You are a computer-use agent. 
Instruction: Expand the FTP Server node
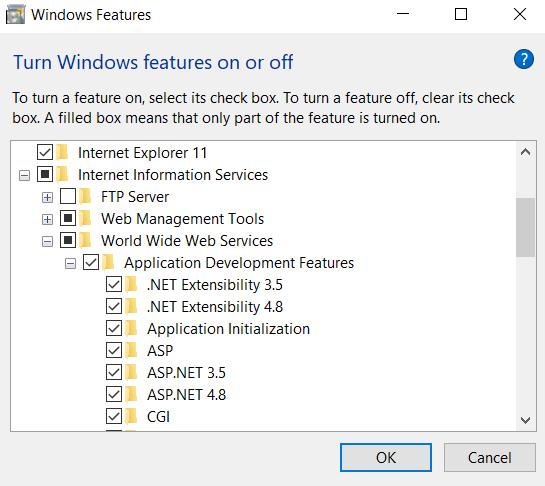(47, 197)
